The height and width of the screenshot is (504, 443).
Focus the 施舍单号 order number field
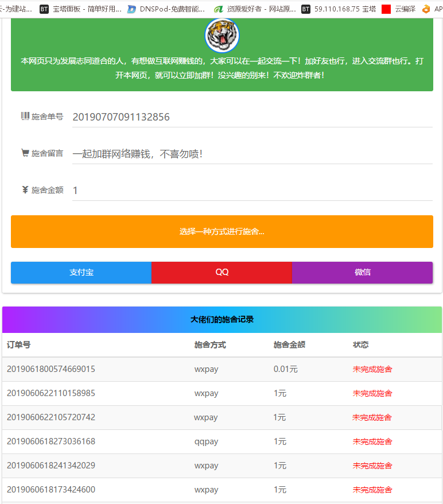[x=252, y=117]
